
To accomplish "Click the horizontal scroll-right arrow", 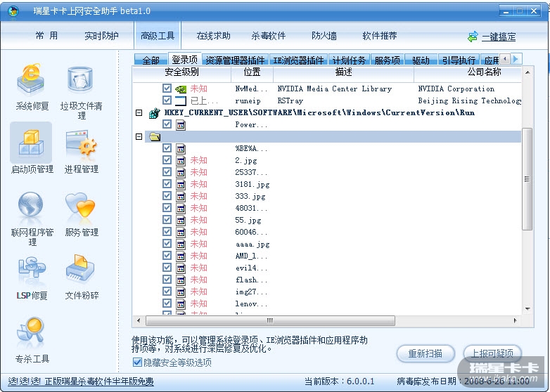I will tap(515, 320).
